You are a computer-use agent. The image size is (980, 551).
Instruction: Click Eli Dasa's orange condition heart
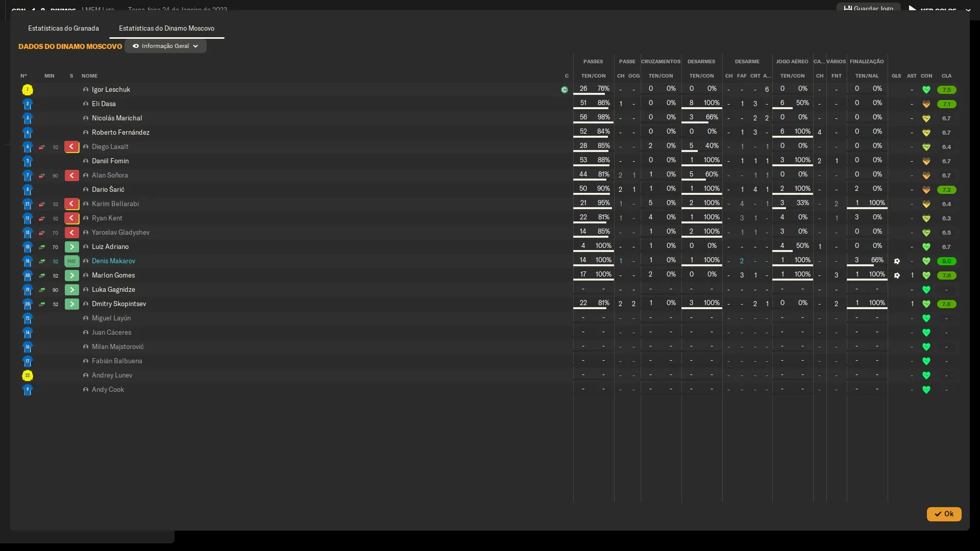(926, 104)
